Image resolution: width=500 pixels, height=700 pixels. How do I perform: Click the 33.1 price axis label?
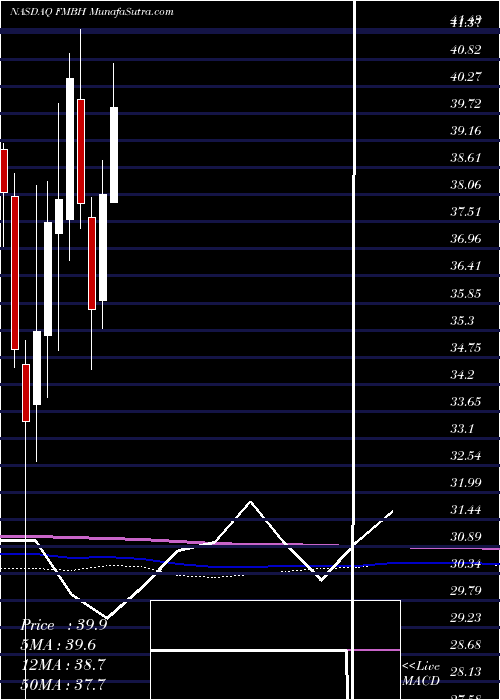coord(462,429)
